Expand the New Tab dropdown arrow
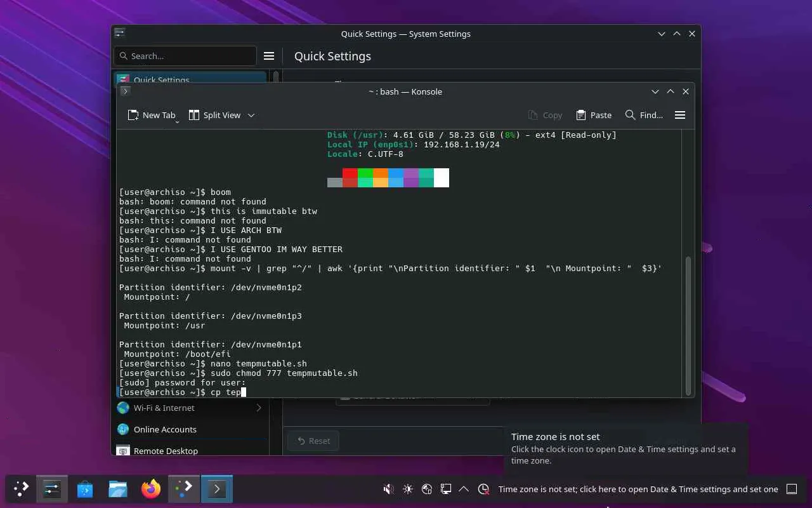The image size is (812, 508). [178, 121]
